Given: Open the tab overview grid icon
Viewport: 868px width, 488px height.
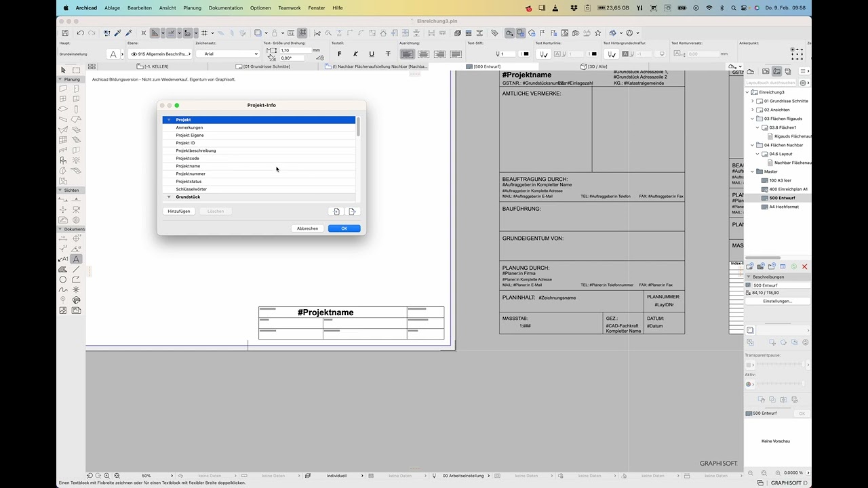Looking at the screenshot, I should (x=92, y=66).
